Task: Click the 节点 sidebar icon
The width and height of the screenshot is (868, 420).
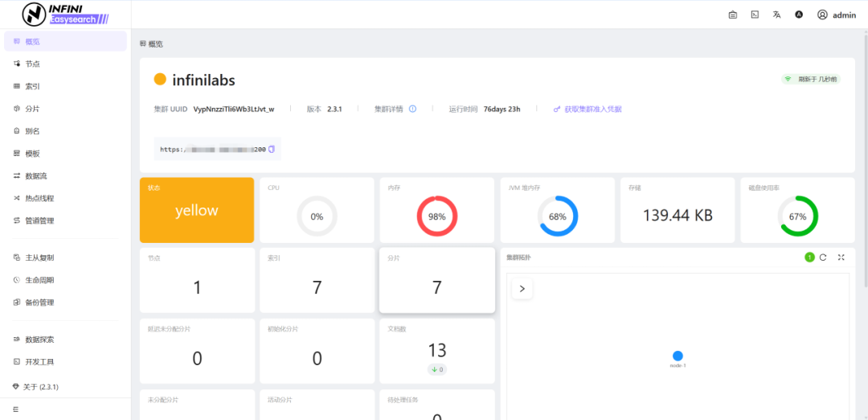Action: coord(17,64)
